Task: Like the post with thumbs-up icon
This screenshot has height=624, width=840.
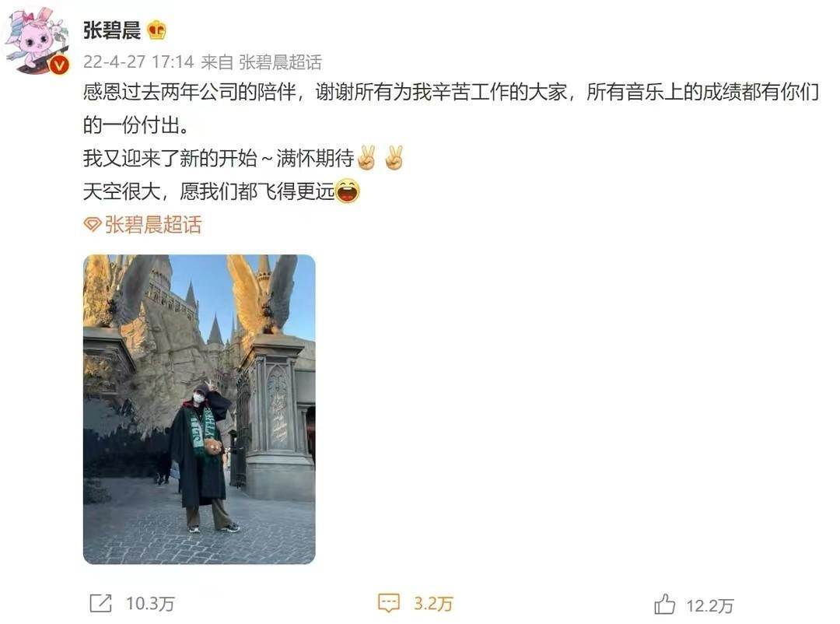Action: coord(665,605)
